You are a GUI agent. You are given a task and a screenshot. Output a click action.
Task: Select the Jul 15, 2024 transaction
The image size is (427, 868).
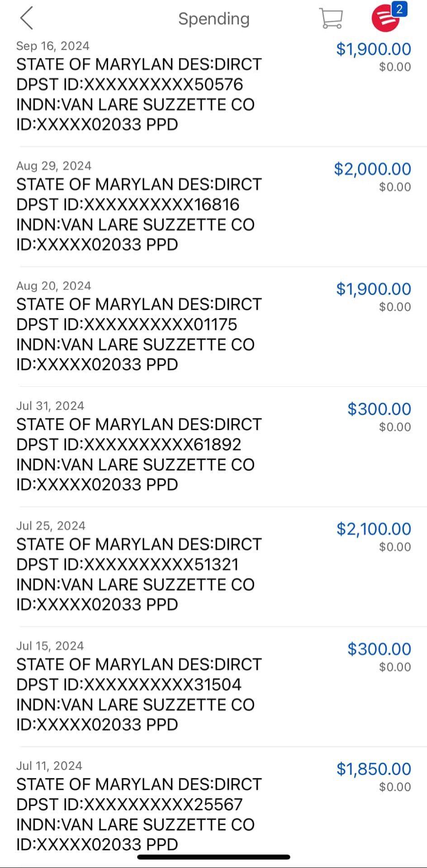pos(138,694)
